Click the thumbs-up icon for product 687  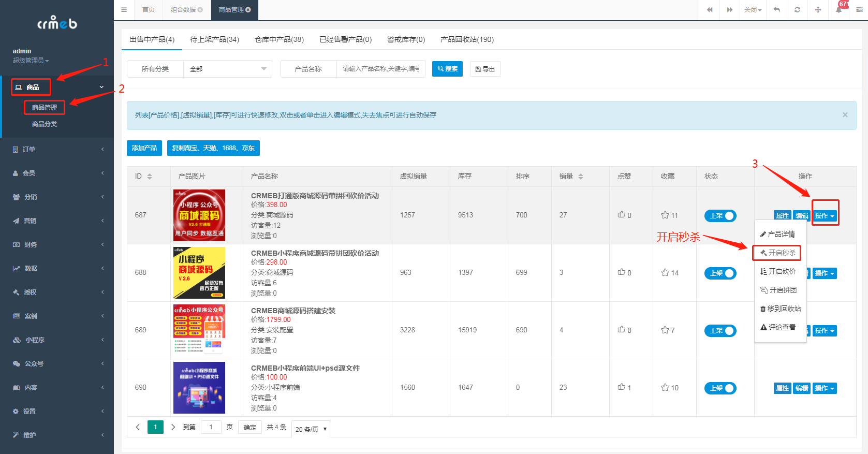coord(621,215)
